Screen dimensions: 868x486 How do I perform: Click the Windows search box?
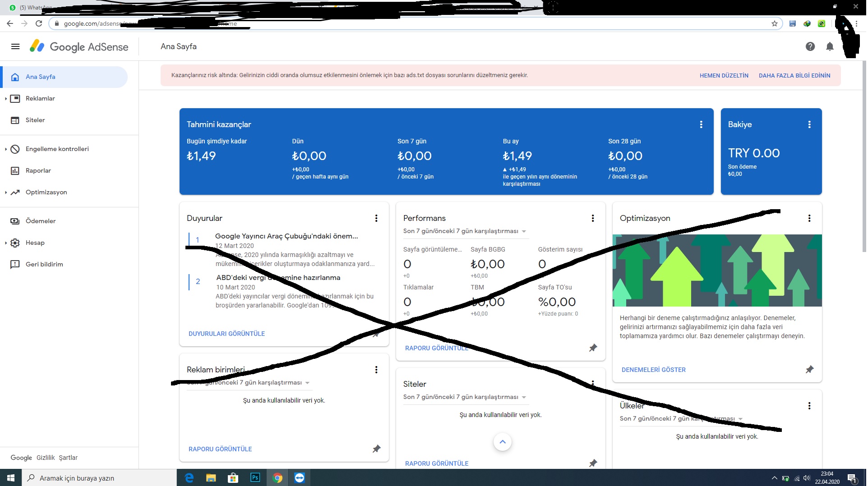[x=99, y=478]
